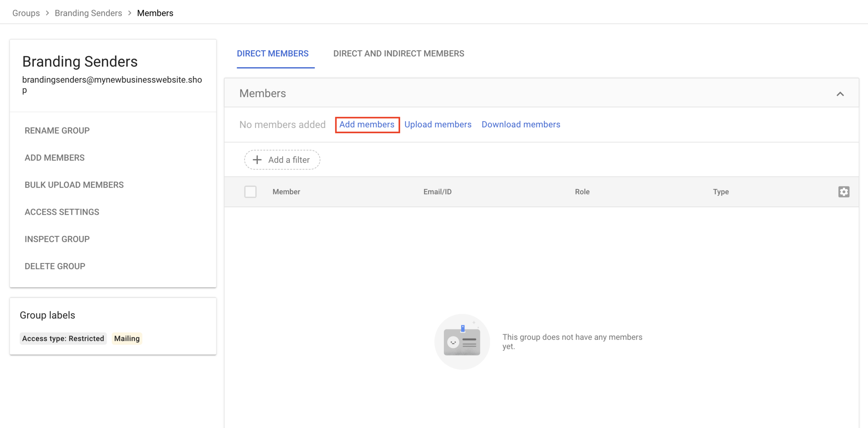Screen dimensions: 868x428
Task: Click the plus icon in Add a filter
Action: tap(257, 160)
